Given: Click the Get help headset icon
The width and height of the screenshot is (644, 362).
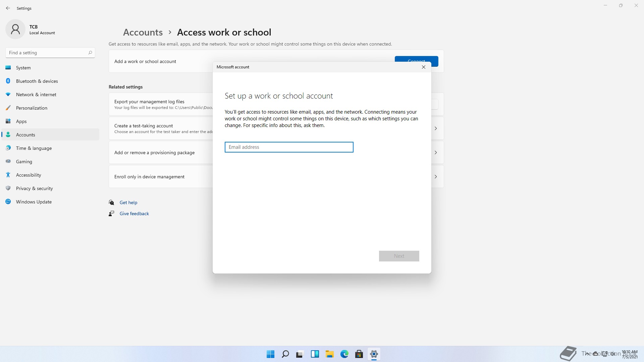Looking at the screenshot, I should (x=111, y=202).
